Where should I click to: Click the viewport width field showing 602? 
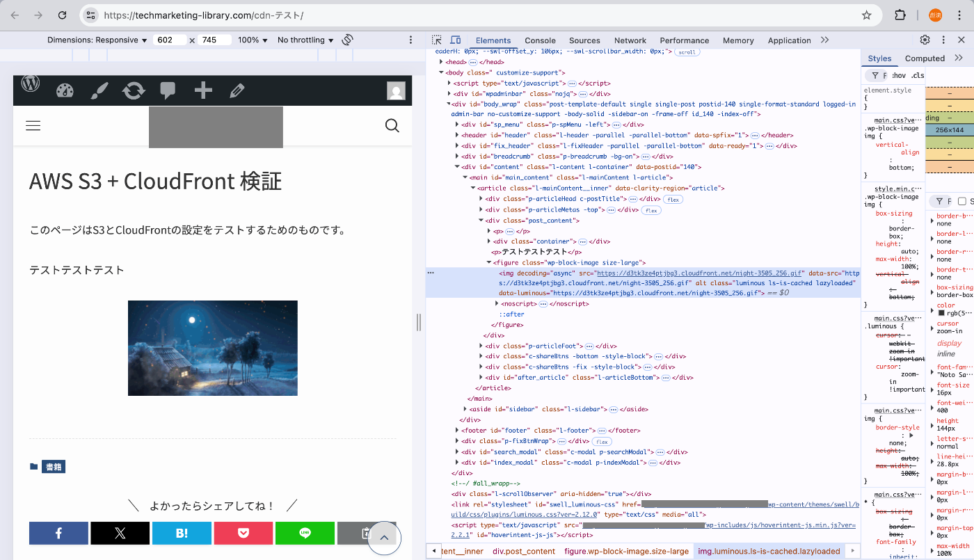pos(170,40)
